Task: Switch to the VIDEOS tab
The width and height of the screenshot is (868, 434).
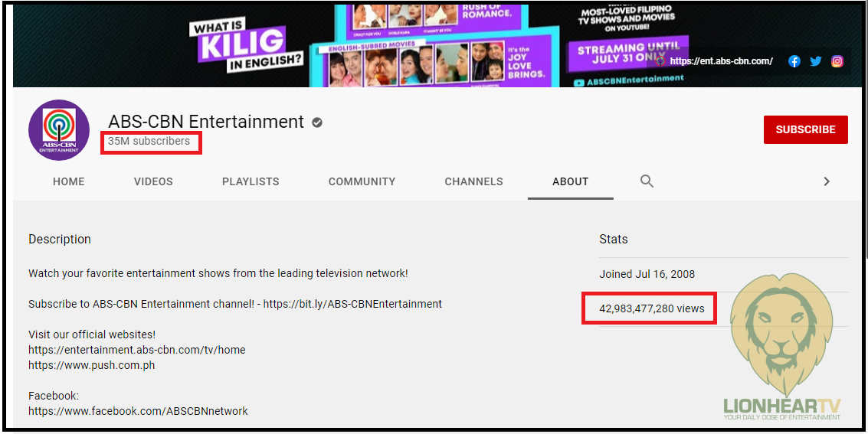Action: pyautogui.click(x=153, y=181)
